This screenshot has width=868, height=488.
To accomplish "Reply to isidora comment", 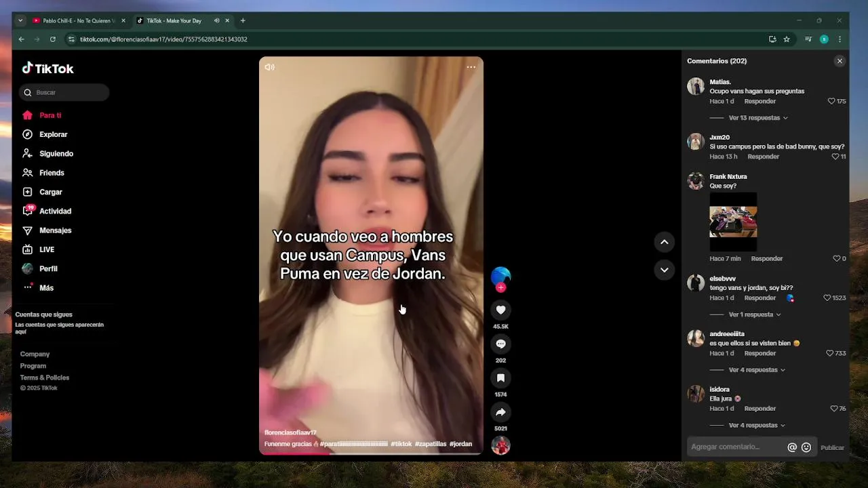I will tap(759, 409).
